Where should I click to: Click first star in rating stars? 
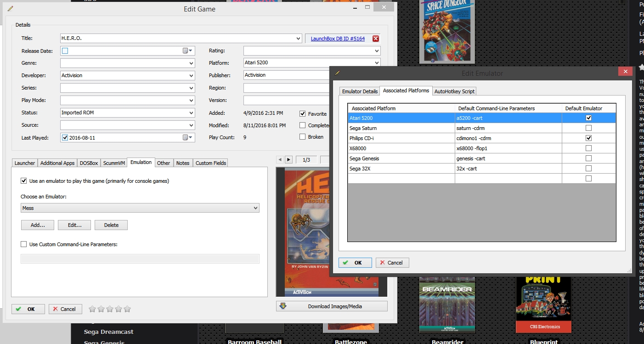point(92,309)
